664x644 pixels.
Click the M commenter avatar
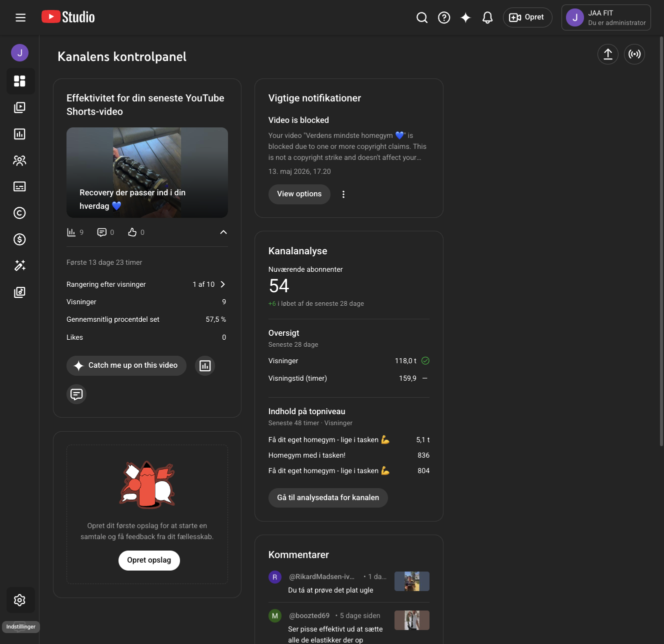[x=275, y=616]
